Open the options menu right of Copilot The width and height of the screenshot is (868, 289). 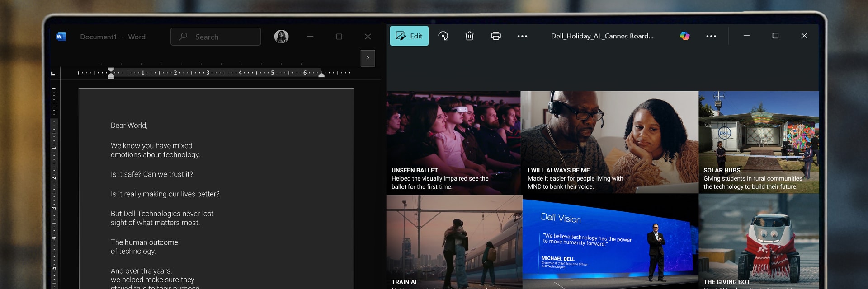711,36
